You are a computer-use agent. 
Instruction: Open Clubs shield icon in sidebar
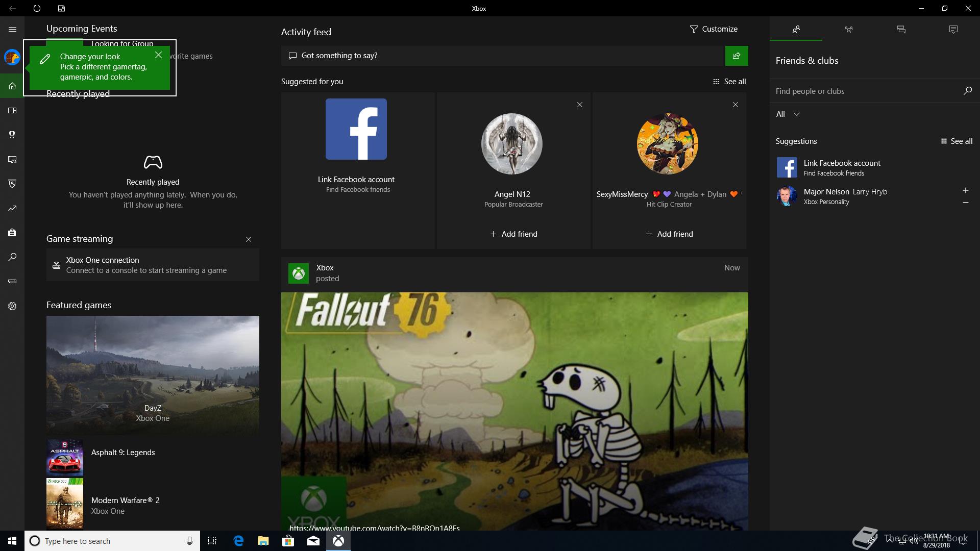coord(12,184)
